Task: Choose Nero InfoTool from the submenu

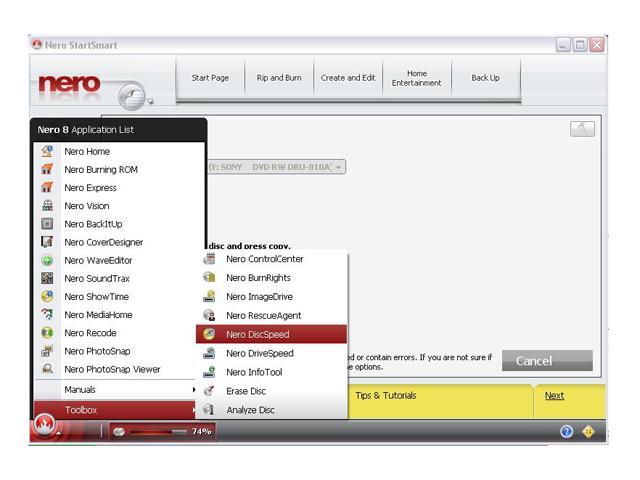Action: (x=271, y=372)
